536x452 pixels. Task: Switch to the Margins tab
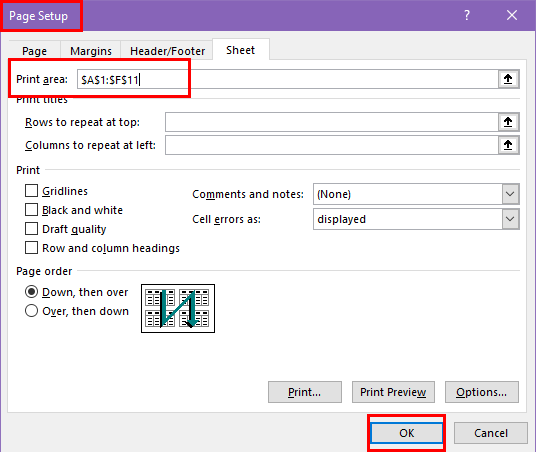click(91, 51)
